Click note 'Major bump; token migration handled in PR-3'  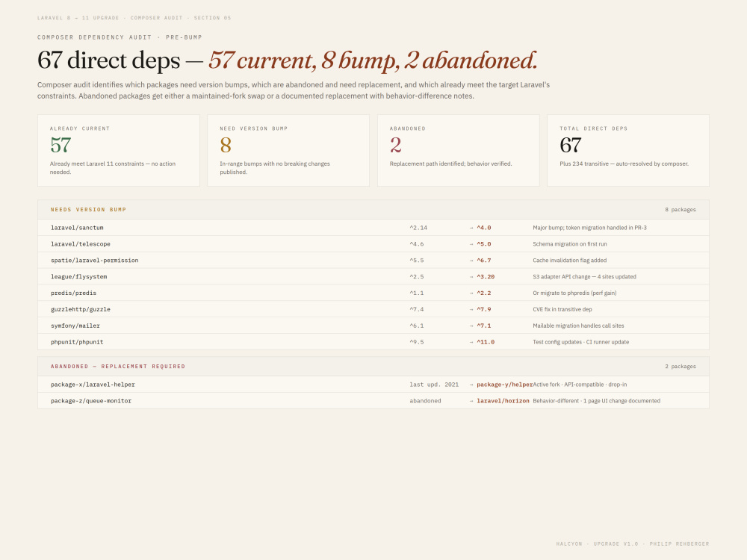590,228
